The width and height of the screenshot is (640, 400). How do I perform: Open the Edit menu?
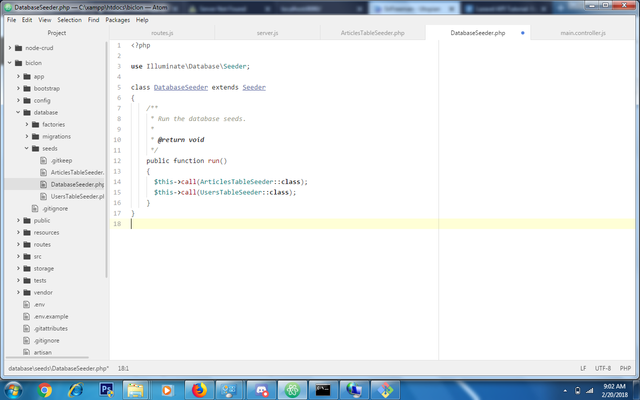(27, 20)
